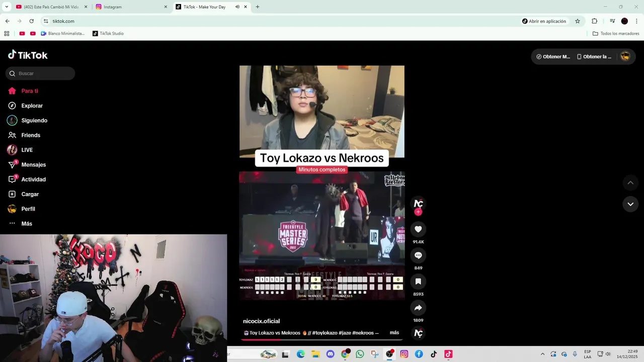644x362 pixels.
Task: Expand video description with más
Action: tap(394, 333)
